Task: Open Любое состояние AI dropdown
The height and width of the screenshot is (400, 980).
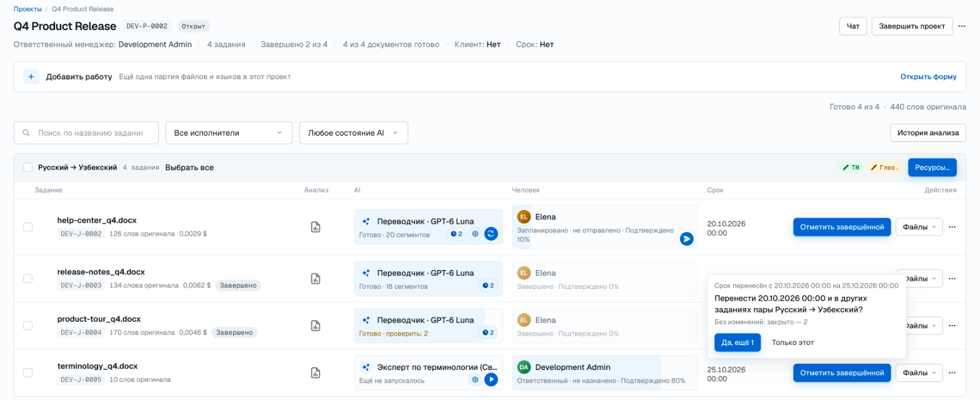Action: 354,133
